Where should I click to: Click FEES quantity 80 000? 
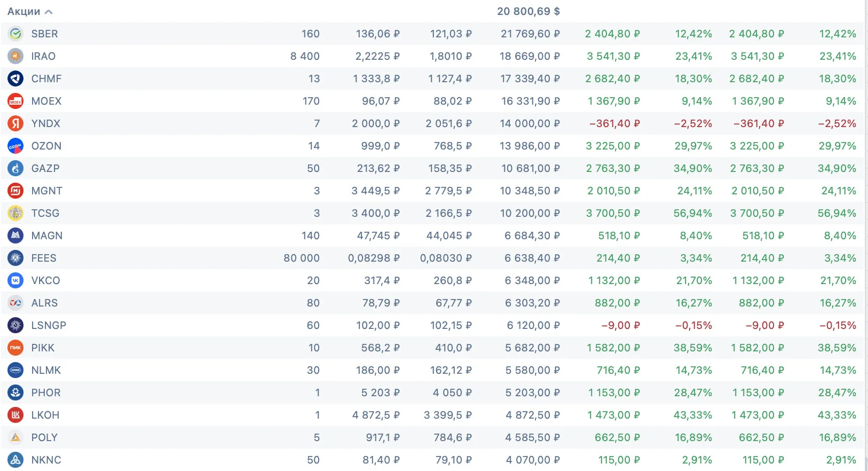(x=302, y=258)
